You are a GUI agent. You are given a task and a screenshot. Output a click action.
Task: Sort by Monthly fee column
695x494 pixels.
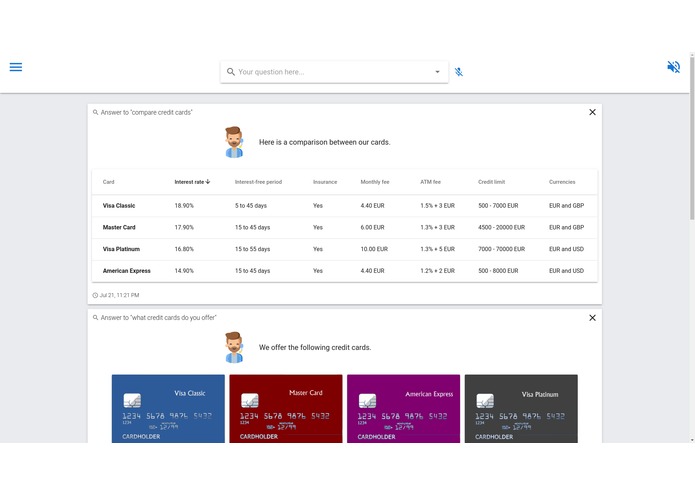click(375, 182)
